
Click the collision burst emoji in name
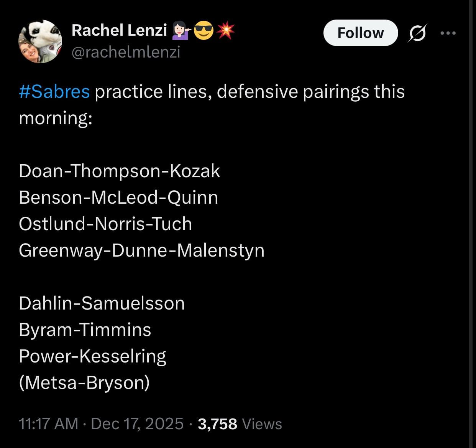point(225,31)
